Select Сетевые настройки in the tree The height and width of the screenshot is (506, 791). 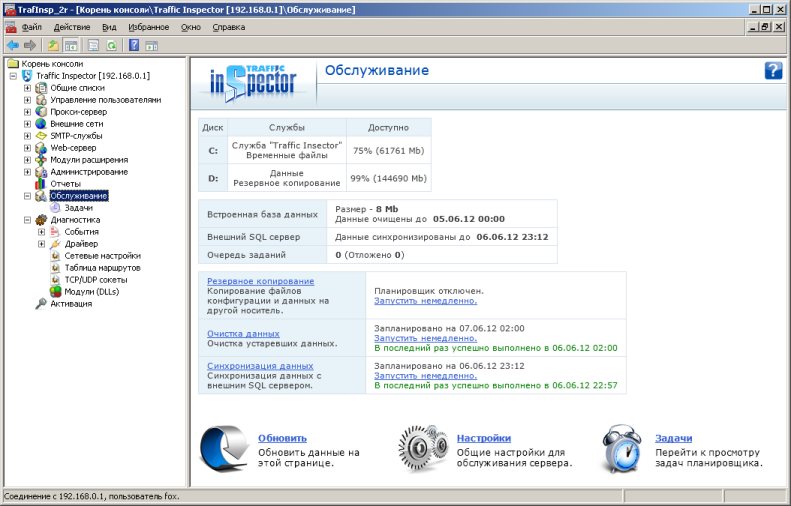[x=102, y=256]
